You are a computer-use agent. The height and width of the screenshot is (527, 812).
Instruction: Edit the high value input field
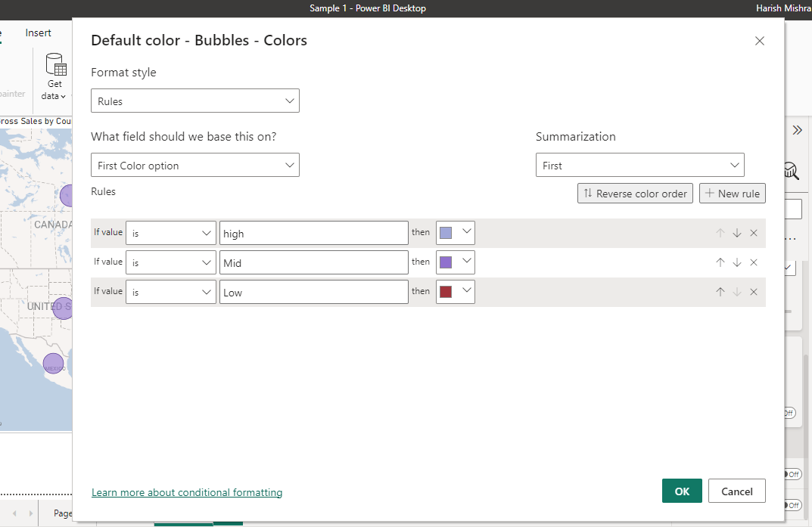pos(314,233)
